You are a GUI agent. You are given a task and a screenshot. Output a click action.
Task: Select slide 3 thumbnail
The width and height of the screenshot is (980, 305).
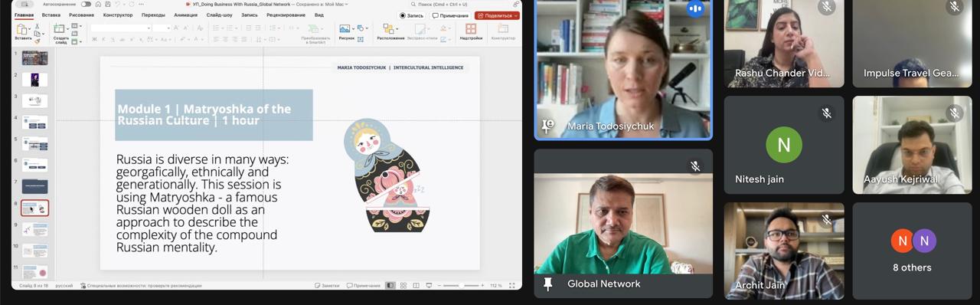point(34,101)
